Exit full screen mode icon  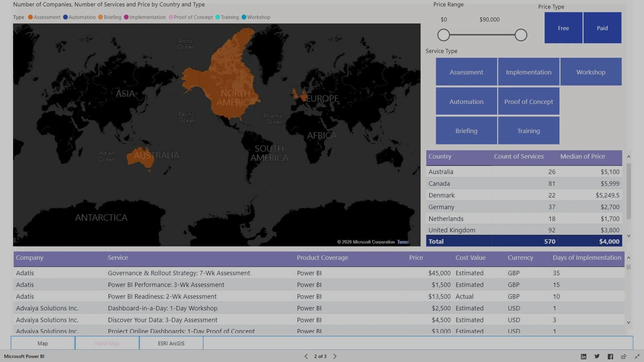pos(637,357)
